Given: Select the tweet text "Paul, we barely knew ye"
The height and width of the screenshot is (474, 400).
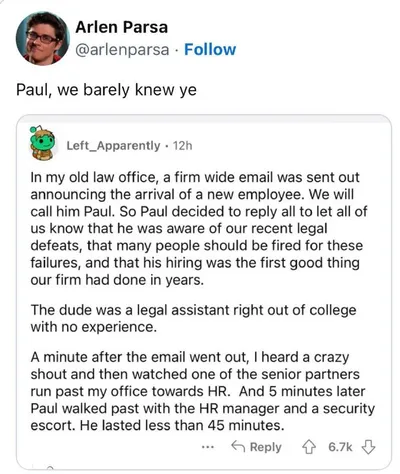Looking at the screenshot, I should (106, 90).
